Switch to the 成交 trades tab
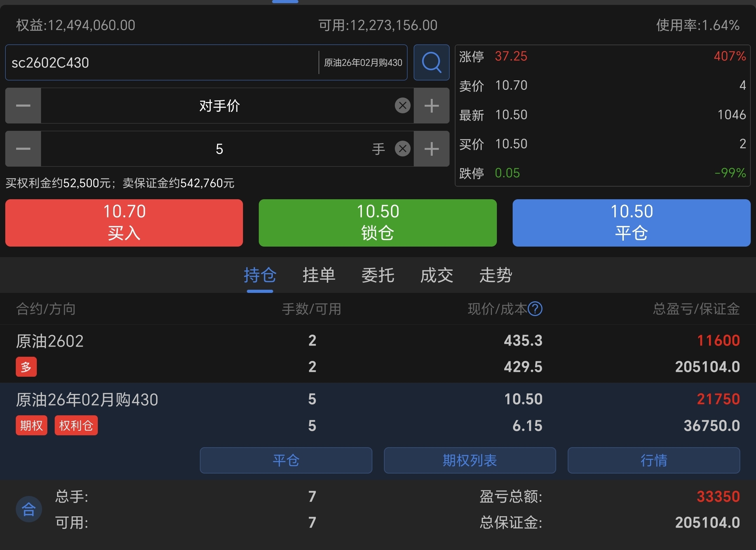 click(x=437, y=275)
